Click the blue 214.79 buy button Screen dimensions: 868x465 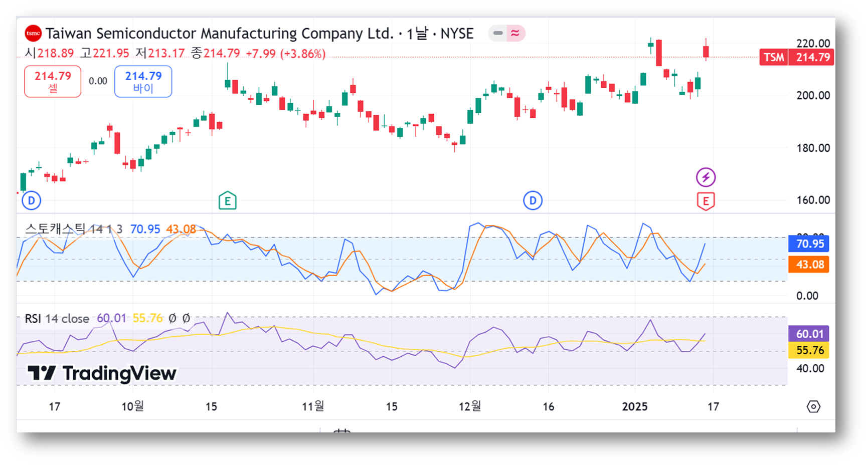(143, 81)
